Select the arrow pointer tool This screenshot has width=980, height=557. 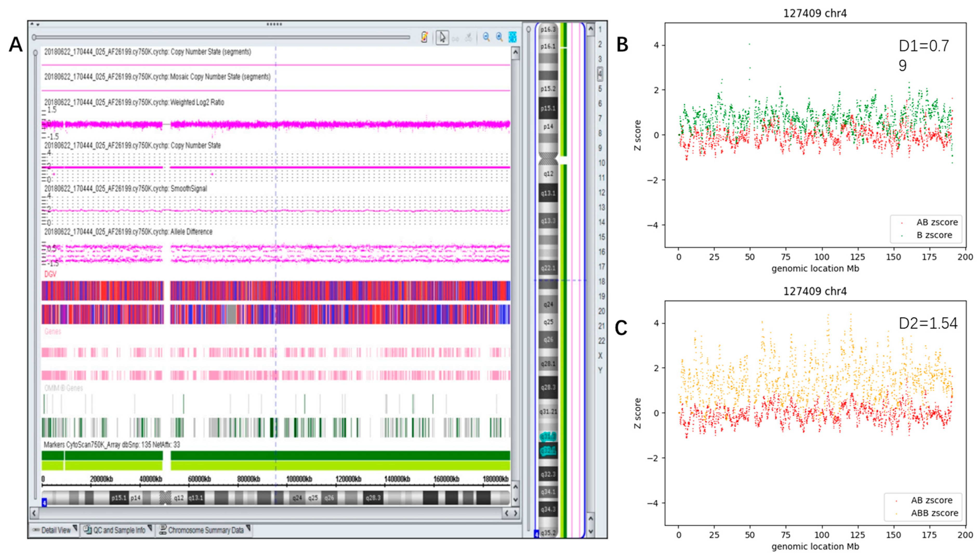(x=442, y=37)
